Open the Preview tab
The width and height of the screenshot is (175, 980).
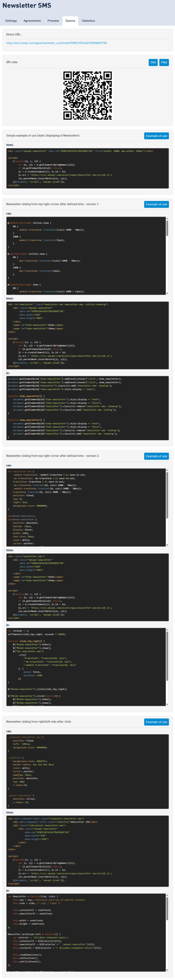53,21
